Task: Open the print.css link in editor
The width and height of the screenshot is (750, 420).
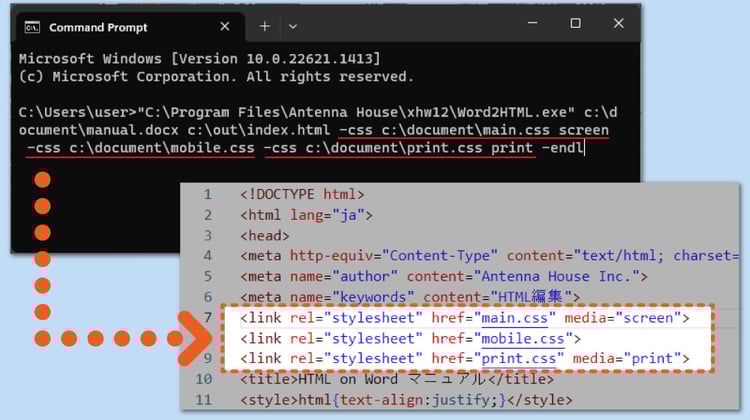Action: tap(518, 358)
